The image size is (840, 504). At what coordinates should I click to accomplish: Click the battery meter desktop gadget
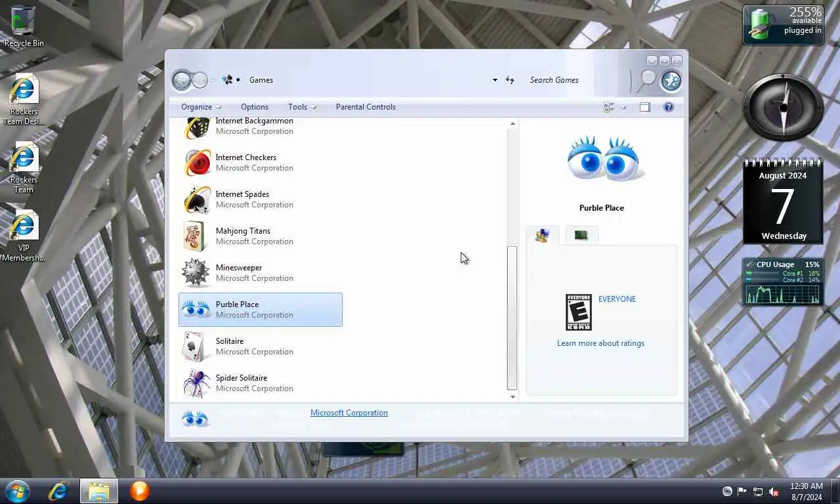pyautogui.click(x=783, y=25)
